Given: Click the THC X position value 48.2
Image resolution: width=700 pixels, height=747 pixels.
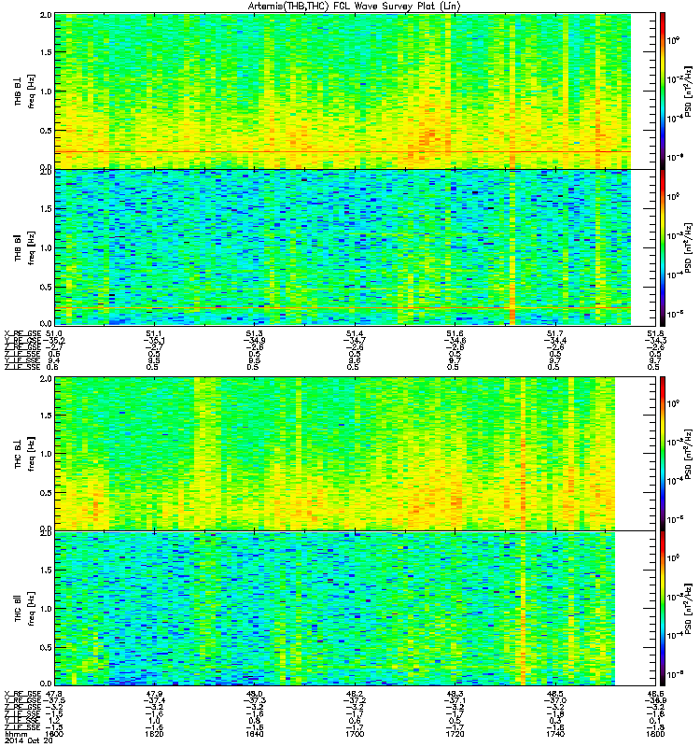Looking at the screenshot, I should (355, 694).
